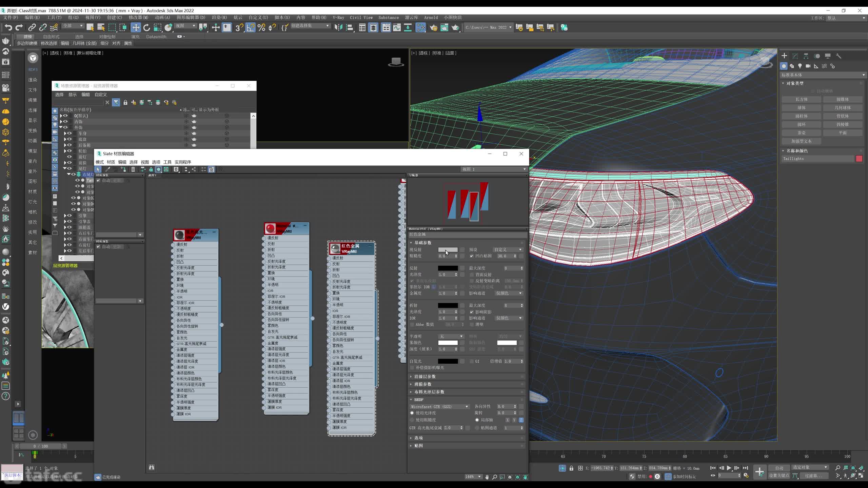Switch to the 自由形式 ribbon tab
This screenshot has height=488, width=868.
coord(51,37)
